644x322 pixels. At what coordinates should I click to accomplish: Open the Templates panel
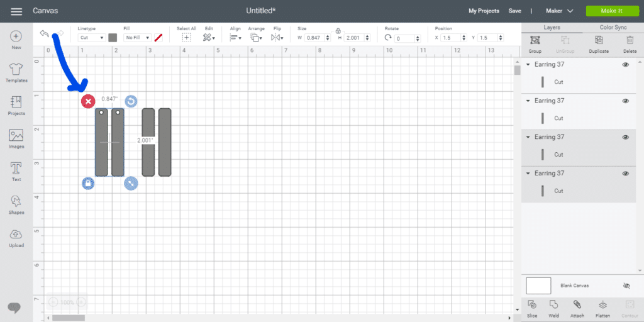[x=16, y=73]
